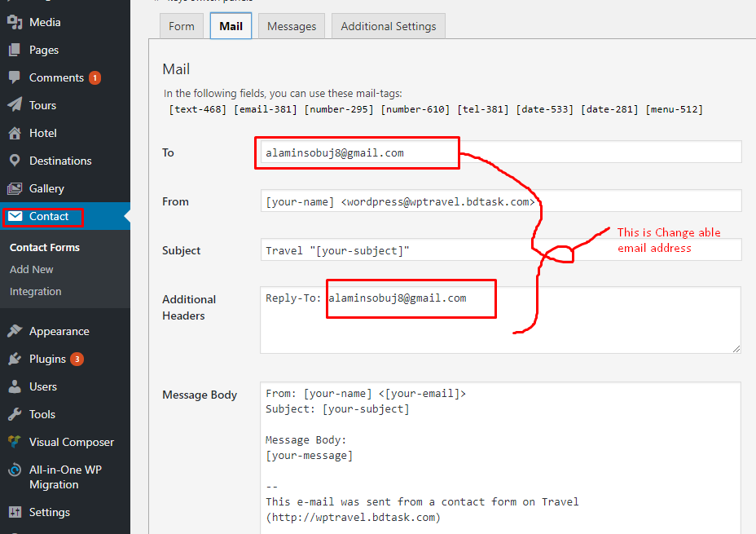The image size is (756, 534).
Task: Click the Subject input field
Action: (501, 249)
